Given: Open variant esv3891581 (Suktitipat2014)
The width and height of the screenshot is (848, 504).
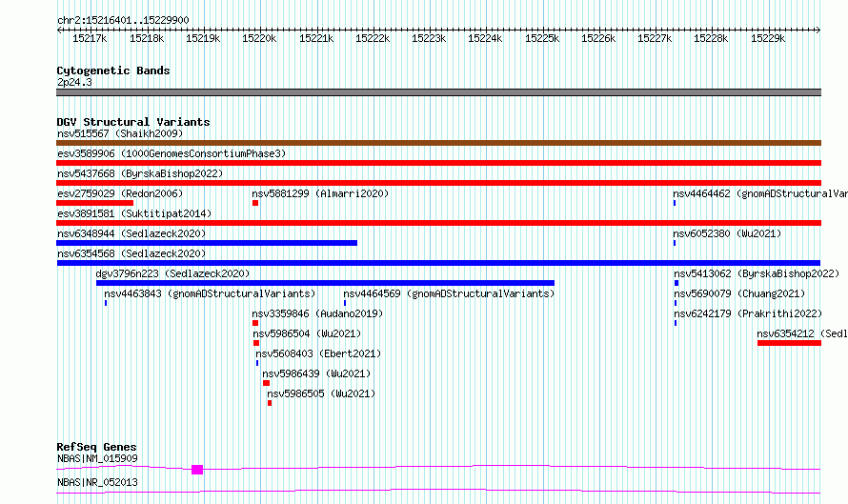Looking at the screenshot, I should [438, 223].
